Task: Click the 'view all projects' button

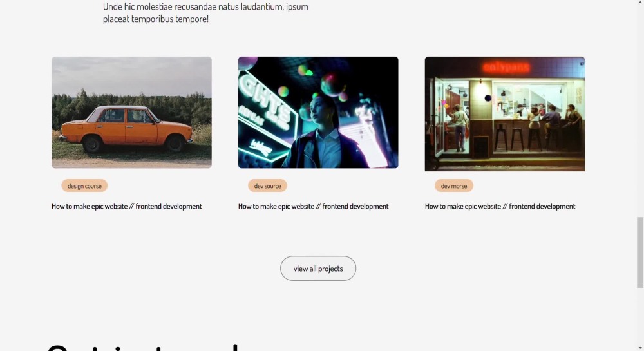Action: [318, 269]
